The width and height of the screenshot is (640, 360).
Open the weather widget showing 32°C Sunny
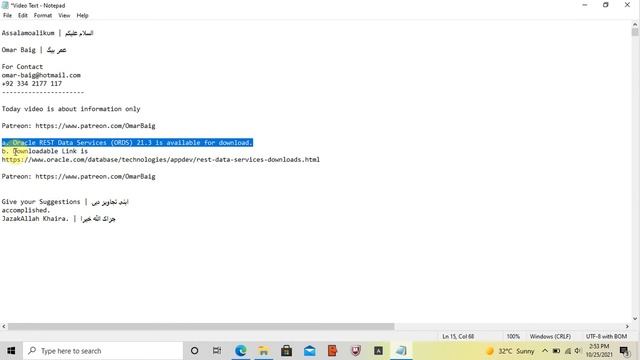pos(510,351)
